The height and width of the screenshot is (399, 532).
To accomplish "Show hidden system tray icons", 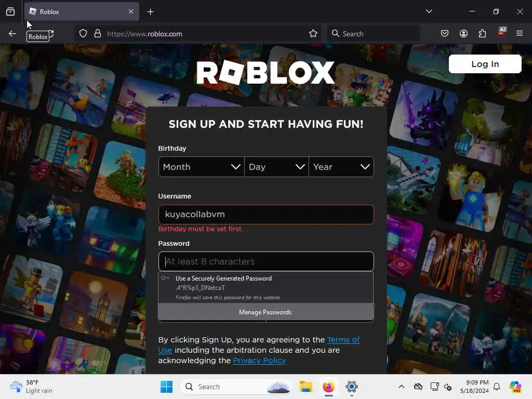I will pyautogui.click(x=402, y=387).
